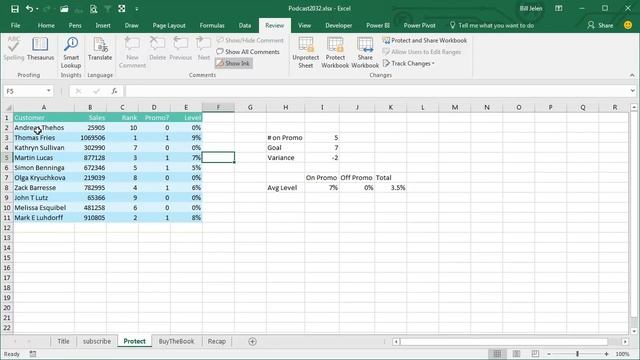The image size is (640, 360).
Task: Open the Recap sheet tab
Action: pyautogui.click(x=216, y=341)
